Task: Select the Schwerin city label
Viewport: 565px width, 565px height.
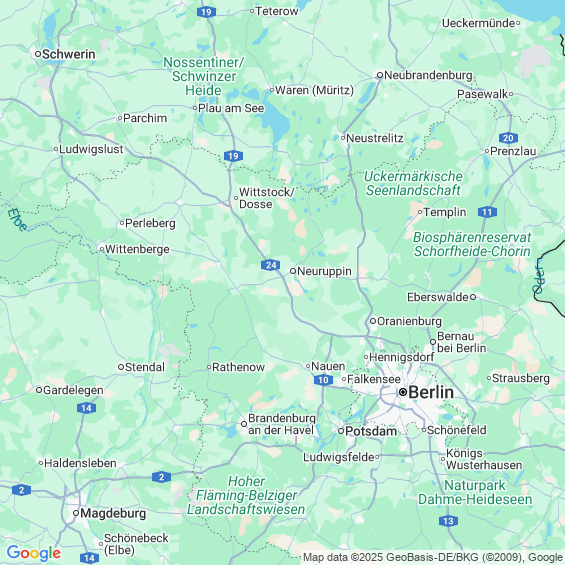Action: click(x=69, y=54)
